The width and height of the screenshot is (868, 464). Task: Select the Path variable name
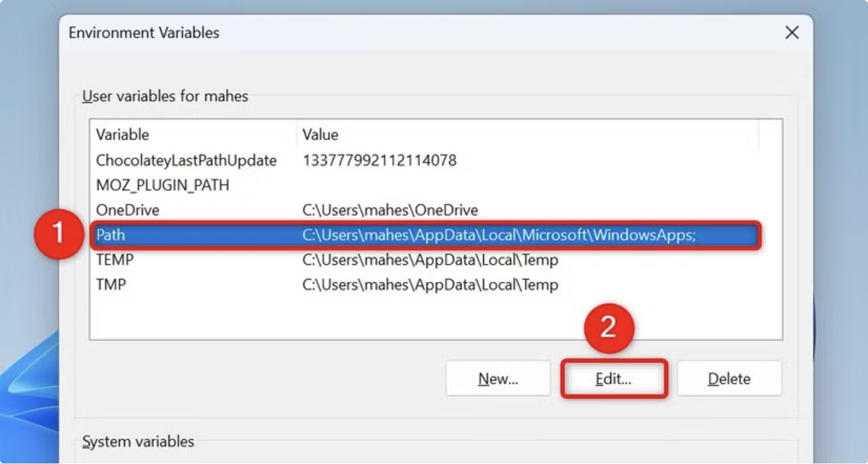(x=111, y=235)
